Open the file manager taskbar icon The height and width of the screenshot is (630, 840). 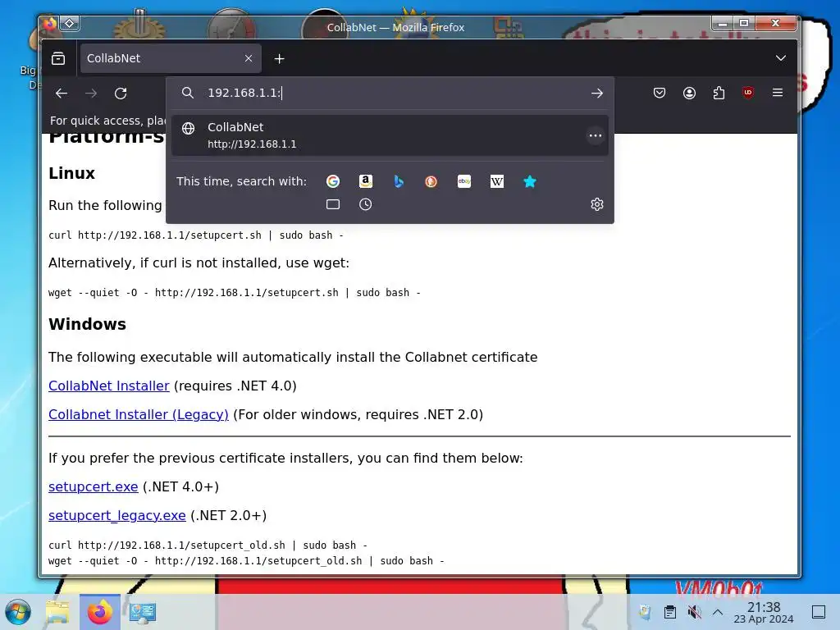[x=57, y=612]
